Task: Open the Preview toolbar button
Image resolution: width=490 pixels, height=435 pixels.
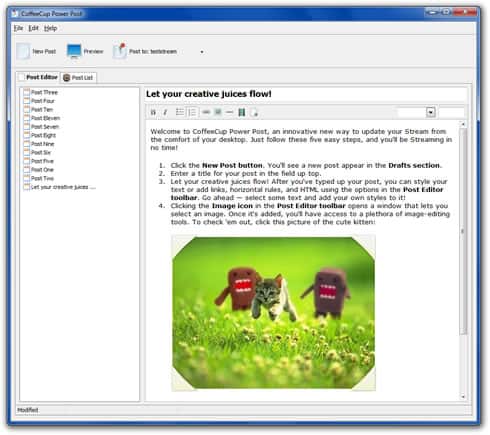Action: pos(85,51)
